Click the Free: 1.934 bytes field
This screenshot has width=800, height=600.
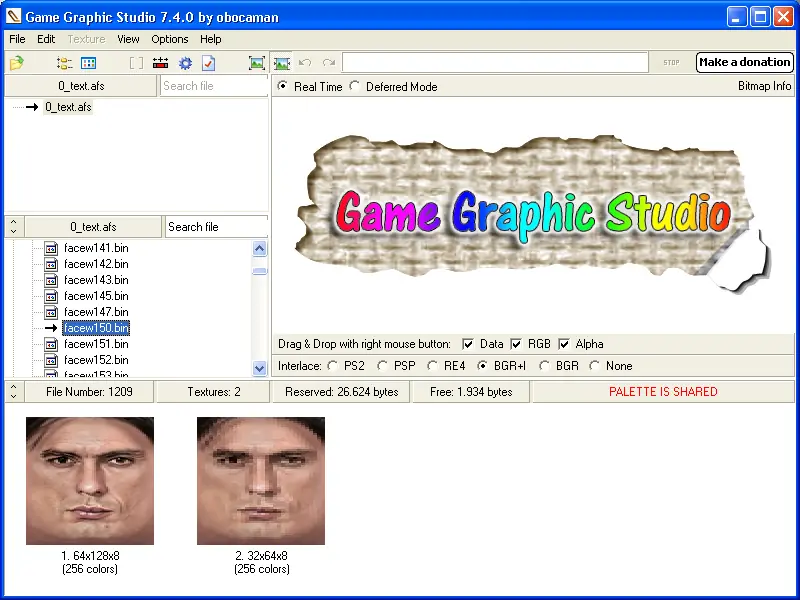(x=471, y=391)
